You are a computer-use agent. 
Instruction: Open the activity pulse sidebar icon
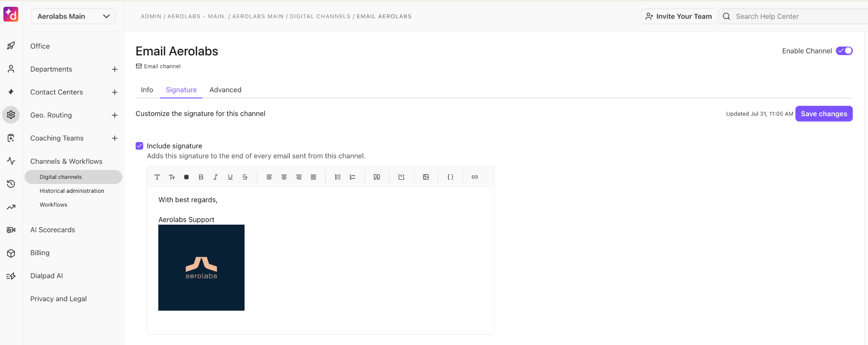[11, 161]
